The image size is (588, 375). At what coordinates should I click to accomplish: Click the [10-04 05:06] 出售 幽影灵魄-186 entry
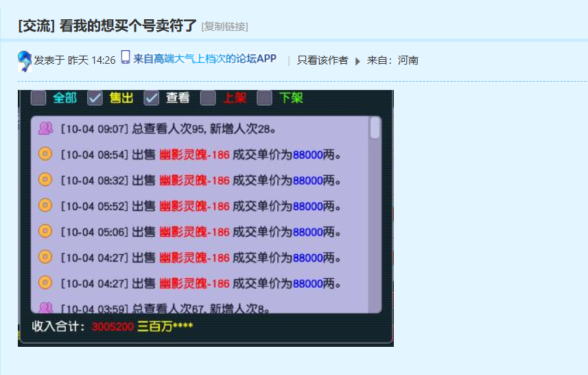point(200,231)
